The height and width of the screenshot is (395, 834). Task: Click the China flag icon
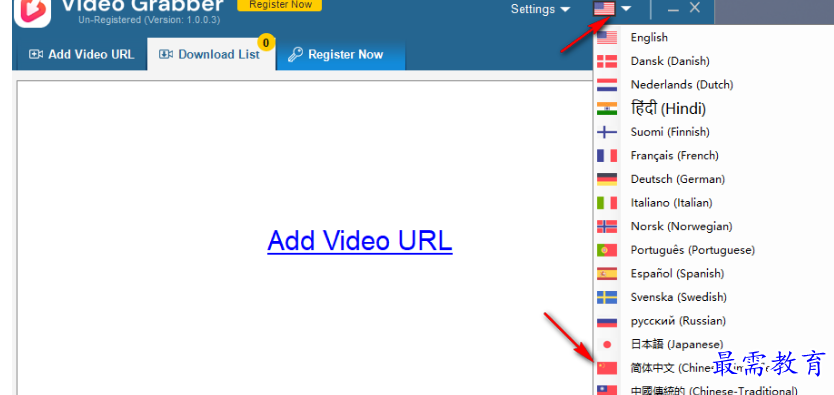[x=607, y=368]
